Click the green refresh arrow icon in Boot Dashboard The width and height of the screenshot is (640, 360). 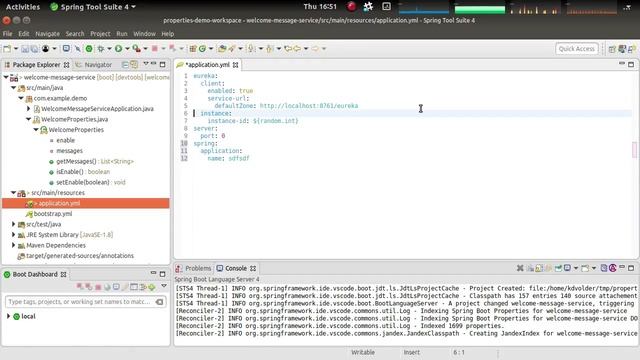pyautogui.click(x=152, y=287)
